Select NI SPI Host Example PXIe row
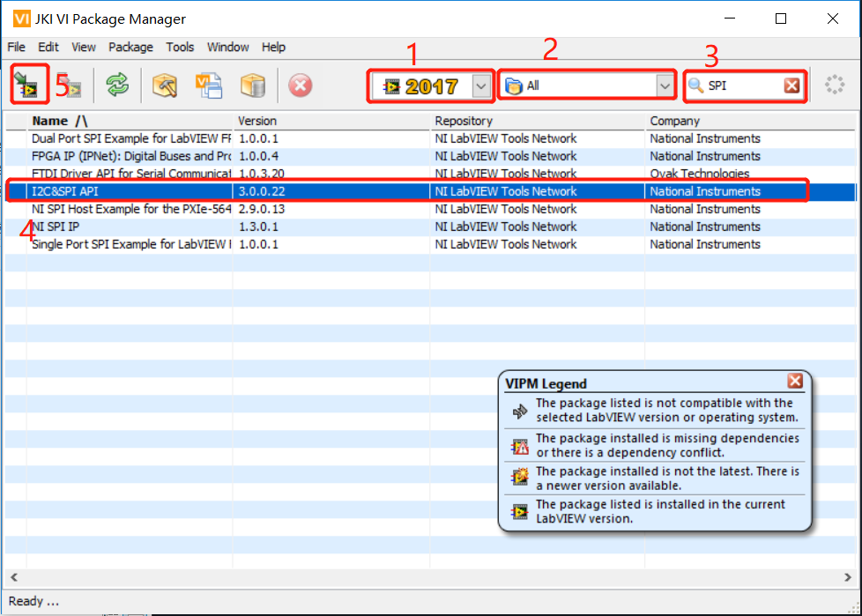Viewport: 862px width, 616px height. click(430, 209)
